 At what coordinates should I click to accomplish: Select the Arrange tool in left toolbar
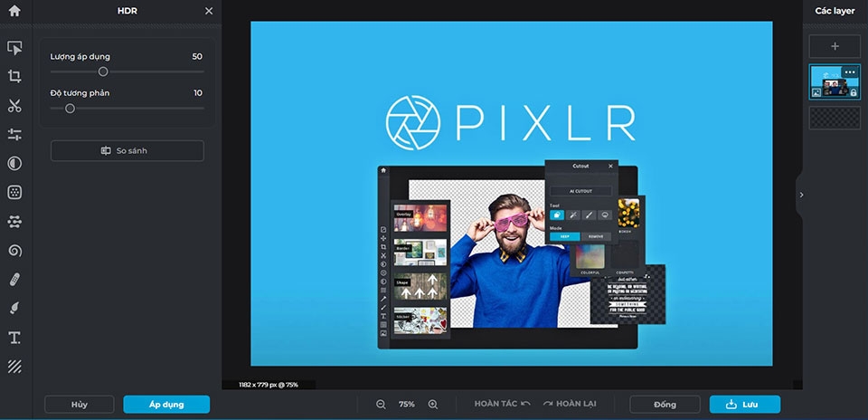(14, 48)
